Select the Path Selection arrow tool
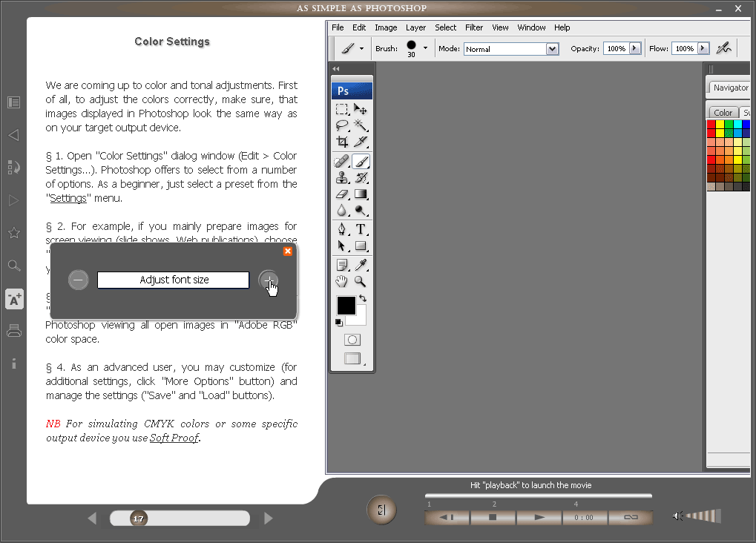The image size is (756, 543). point(342,246)
